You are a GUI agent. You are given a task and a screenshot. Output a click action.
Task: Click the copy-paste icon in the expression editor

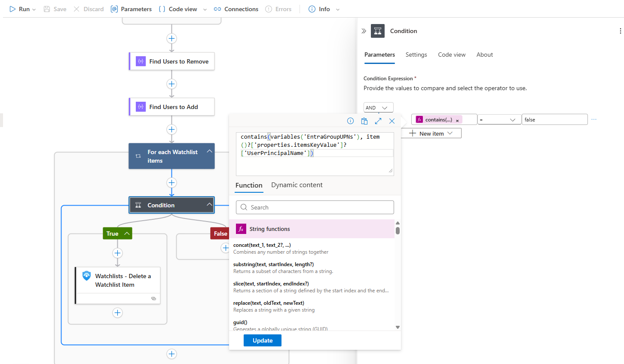[364, 121]
